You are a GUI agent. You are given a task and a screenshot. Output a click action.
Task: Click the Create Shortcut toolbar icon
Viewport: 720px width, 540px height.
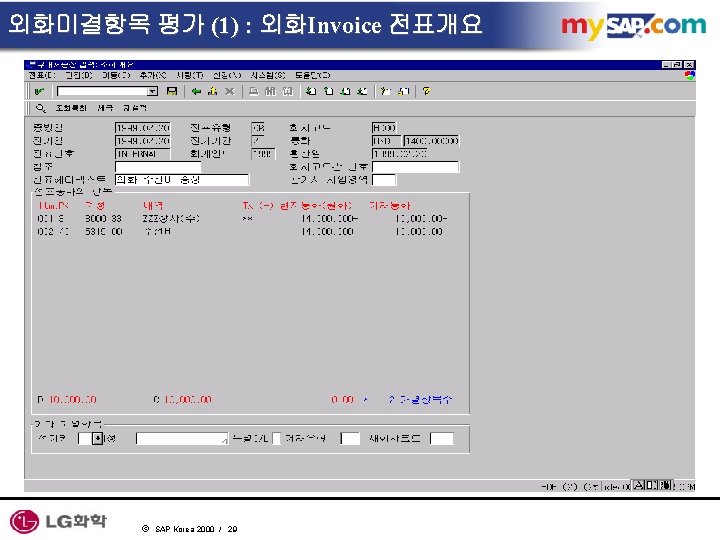[403, 91]
